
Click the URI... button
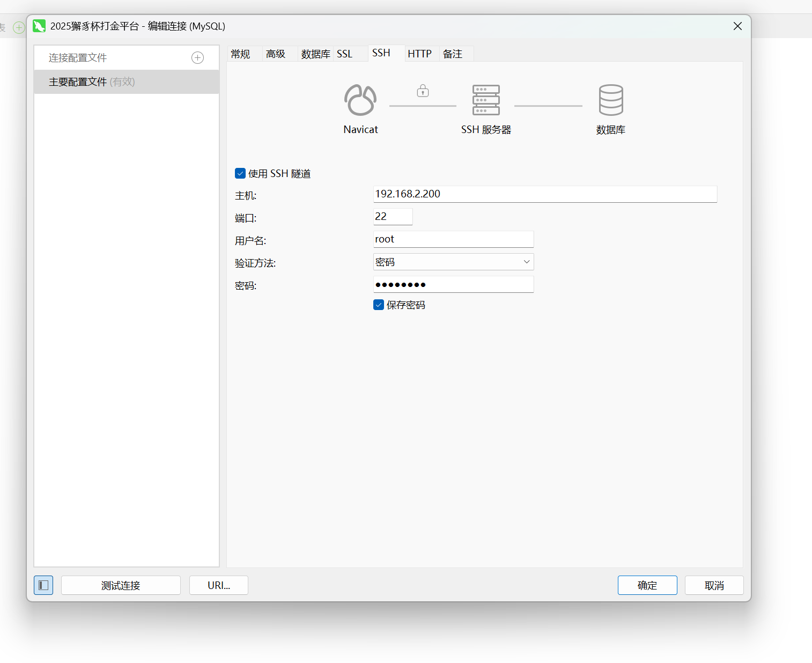(219, 585)
